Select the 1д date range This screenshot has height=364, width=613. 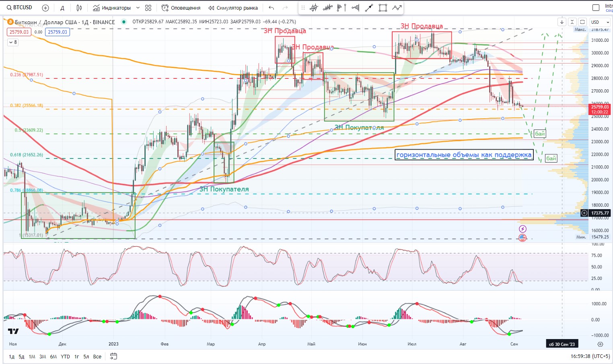[12, 357]
